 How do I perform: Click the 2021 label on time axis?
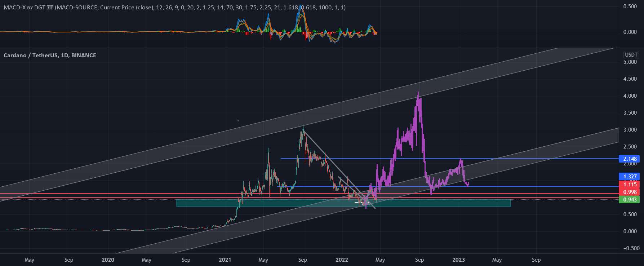pyautogui.click(x=225, y=260)
